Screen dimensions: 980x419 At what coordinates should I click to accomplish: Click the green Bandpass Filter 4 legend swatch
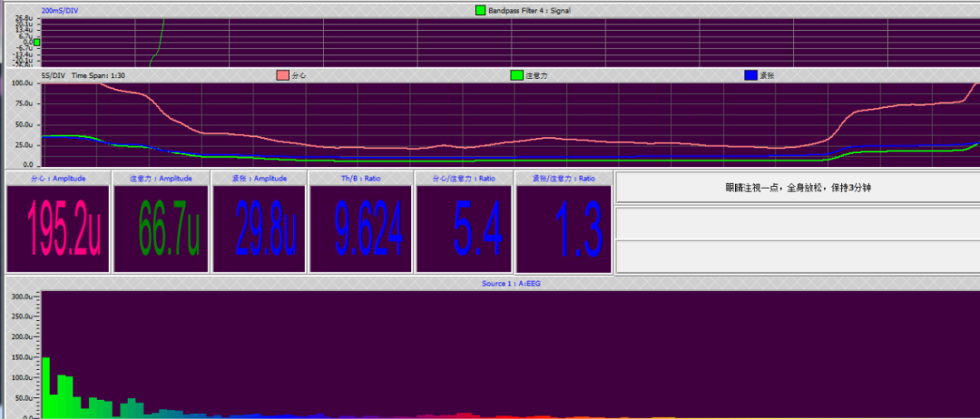pyautogui.click(x=480, y=11)
